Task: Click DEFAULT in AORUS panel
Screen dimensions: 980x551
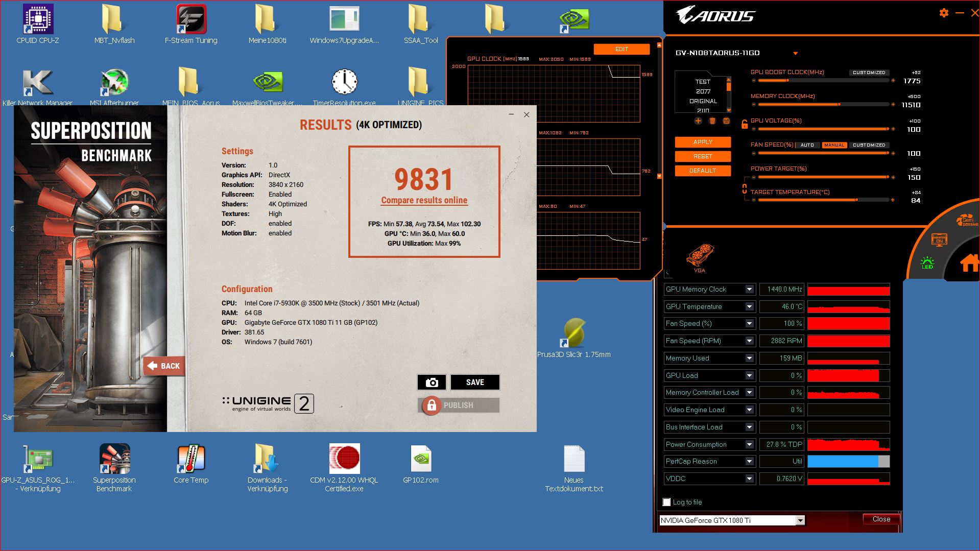Action: 703,171
